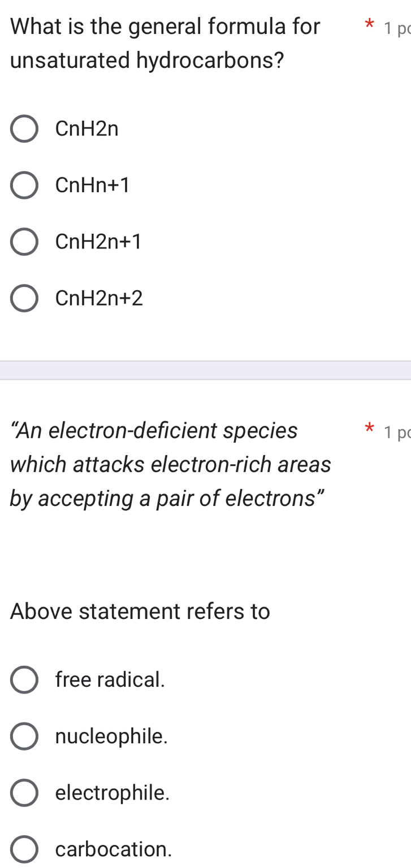Click the carbocation option label text
411x868 pixels.
(x=113, y=849)
